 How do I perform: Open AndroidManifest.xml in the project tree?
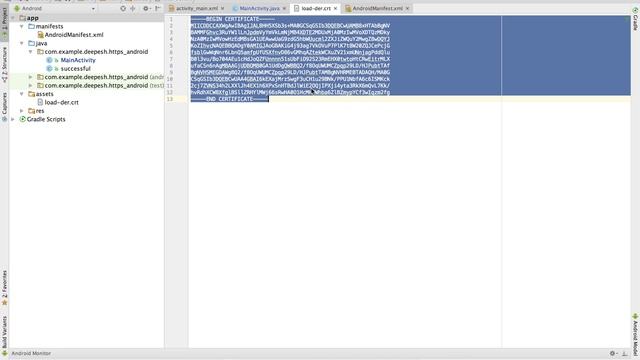pos(74,35)
